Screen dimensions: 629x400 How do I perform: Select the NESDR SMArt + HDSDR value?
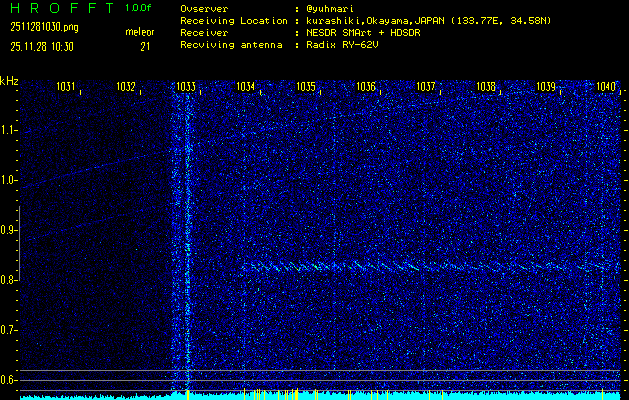point(363,33)
